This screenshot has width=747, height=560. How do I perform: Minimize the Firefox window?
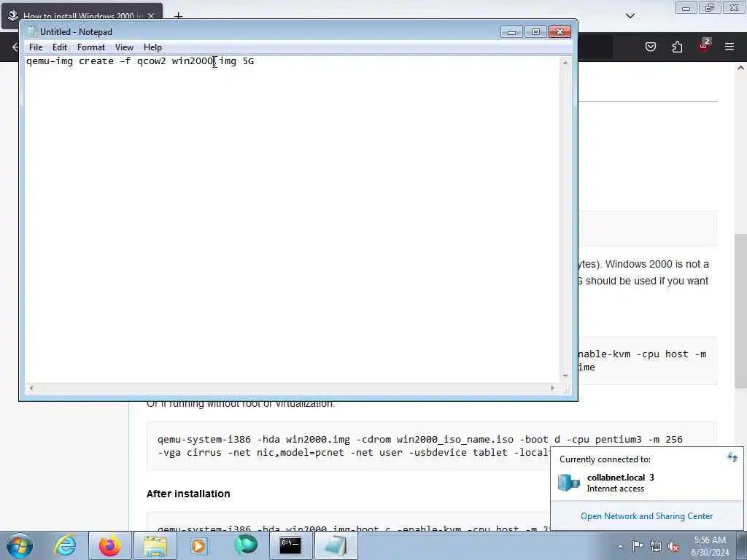(x=686, y=8)
